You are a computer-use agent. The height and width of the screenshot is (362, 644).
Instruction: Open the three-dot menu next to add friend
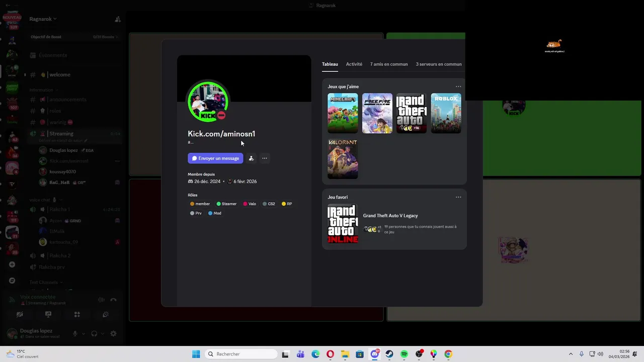pyautogui.click(x=265, y=158)
